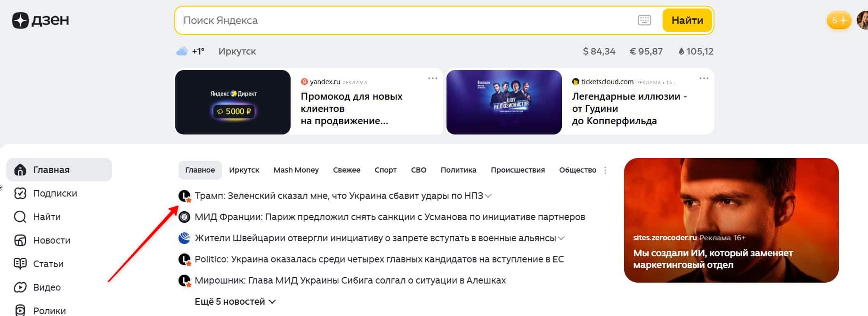Open Politico Украина ЕС headline

pyautogui.click(x=379, y=259)
